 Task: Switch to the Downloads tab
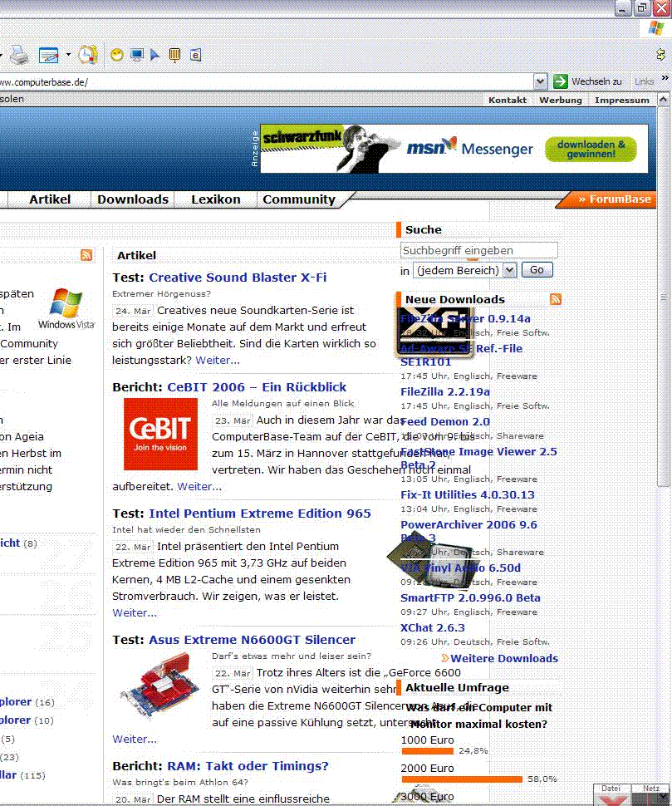pyautogui.click(x=133, y=199)
